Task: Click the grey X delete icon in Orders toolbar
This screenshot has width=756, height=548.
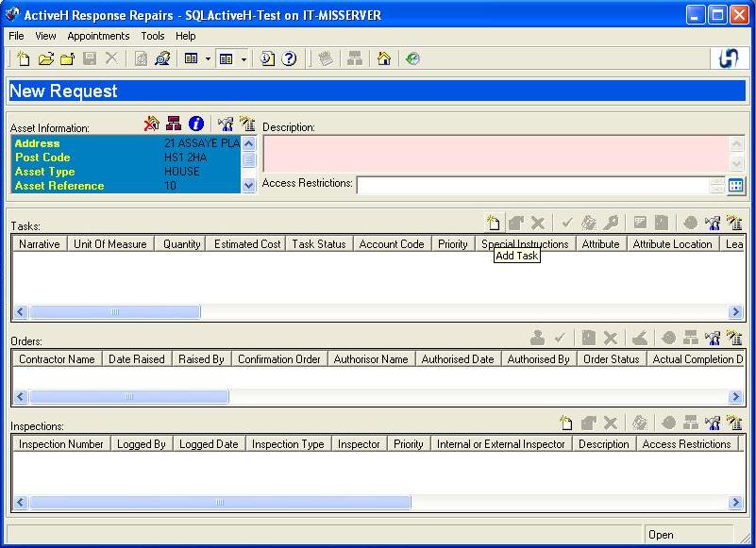Action: point(611,338)
